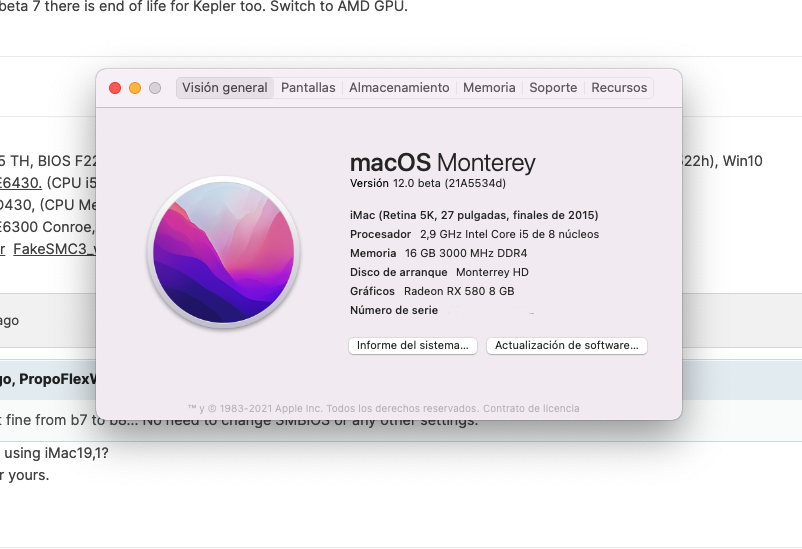This screenshot has height=549, width=802.
Task: Click the grey disabled zoom button
Action: (155, 88)
